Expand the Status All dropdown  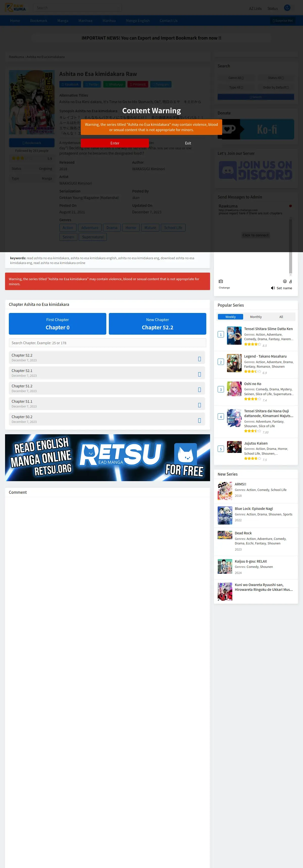coord(276,78)
